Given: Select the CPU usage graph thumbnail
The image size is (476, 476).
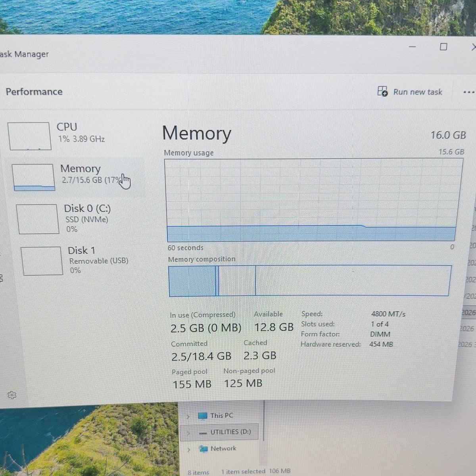Looking at the screenshot, I should (x=30, y=136).
